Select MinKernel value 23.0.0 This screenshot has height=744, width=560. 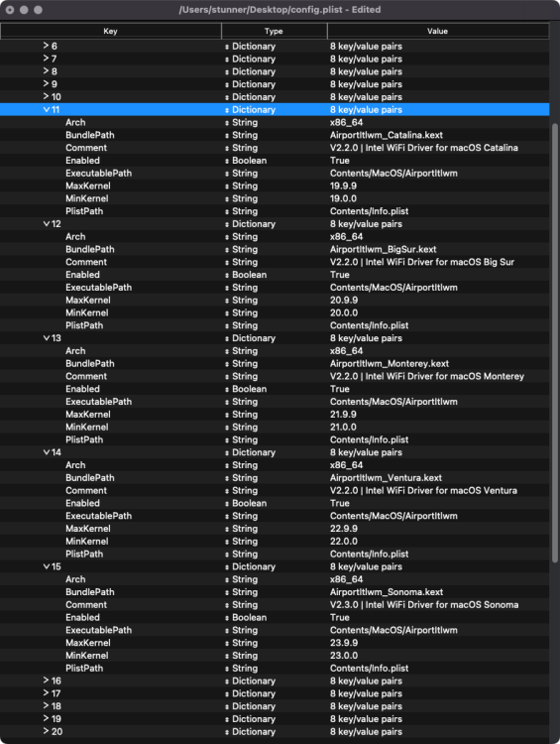click(x=344, y=656)
